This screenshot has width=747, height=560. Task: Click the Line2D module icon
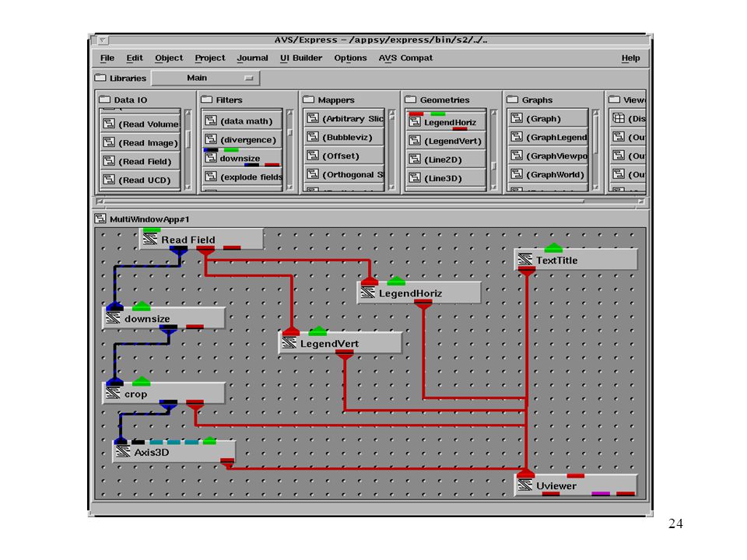tap(415, 159)
